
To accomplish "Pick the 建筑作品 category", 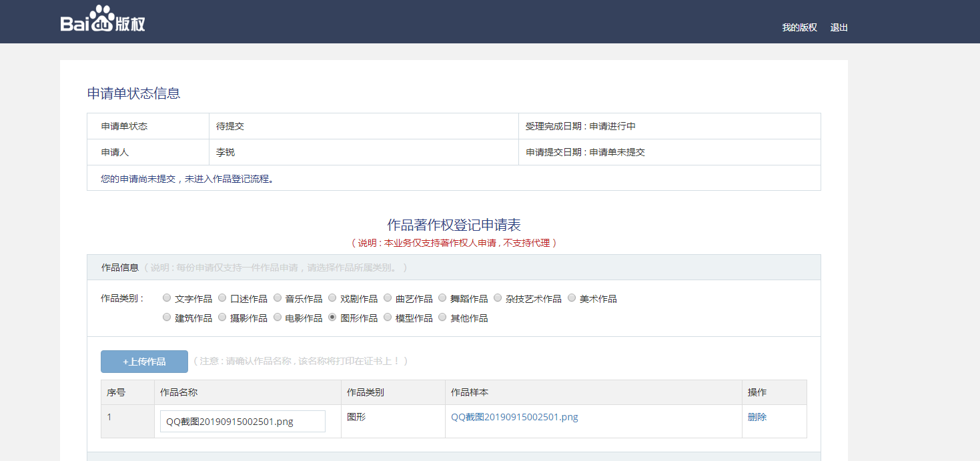I will 166,317.
